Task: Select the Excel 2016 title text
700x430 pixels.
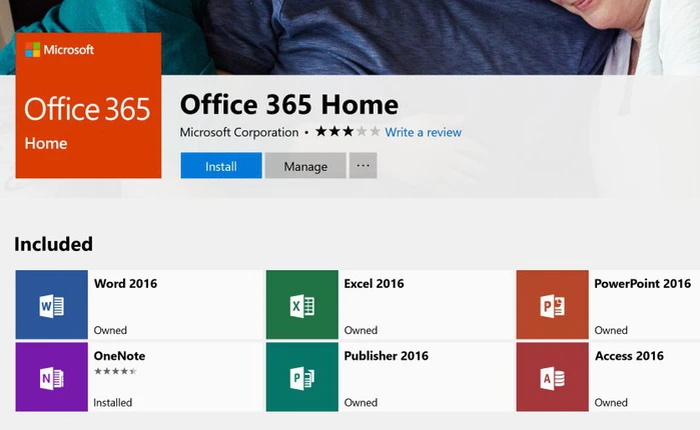Action: 374,284
